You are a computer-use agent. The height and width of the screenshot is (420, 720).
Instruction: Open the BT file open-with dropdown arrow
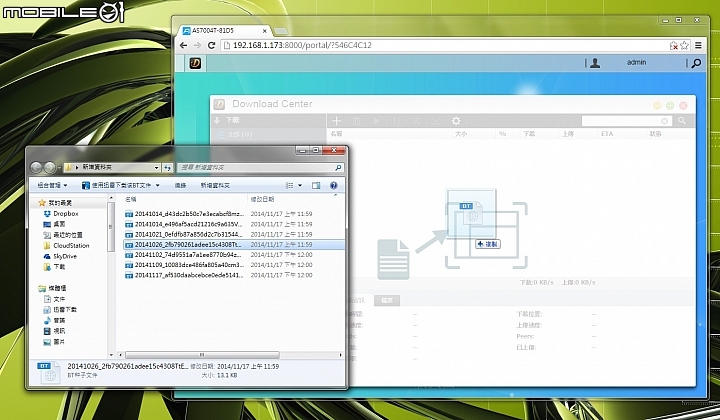point(158,185)
